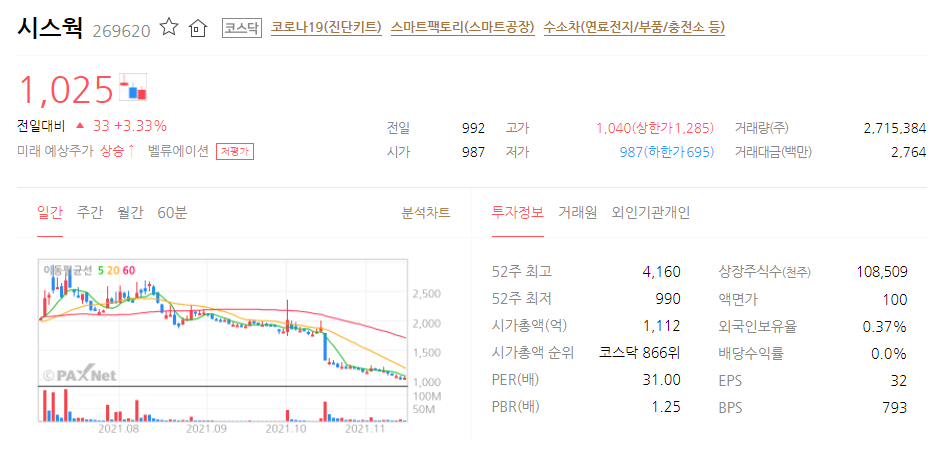Open the 코로나19(진단키트) theme link
This screenshot has width=945, height=450.
point(326,27)
